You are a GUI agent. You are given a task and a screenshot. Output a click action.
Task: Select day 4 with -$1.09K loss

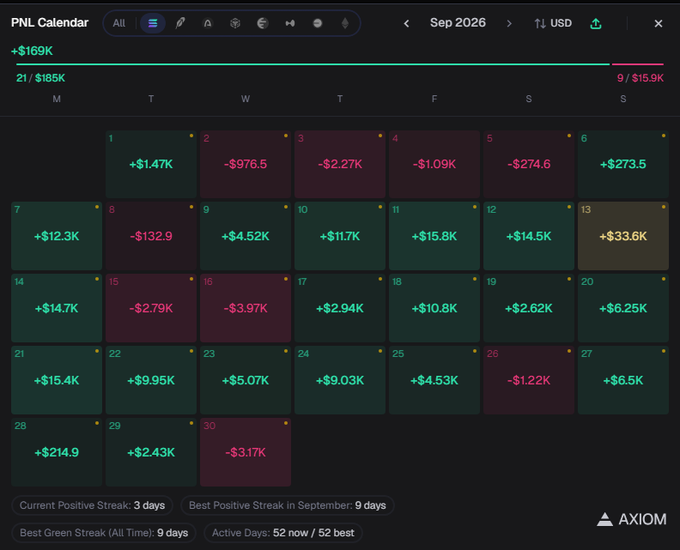(x=435, y=164)
